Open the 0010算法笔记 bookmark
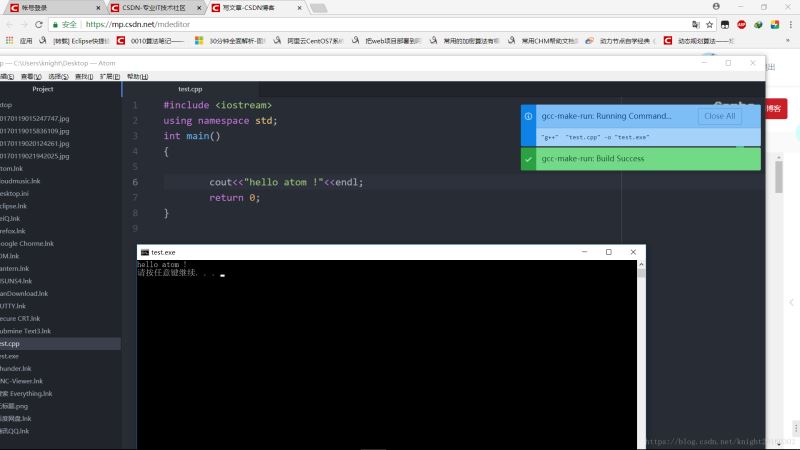Screen dimensions: 800x450 pyautogui.click(x=152, y=41)
